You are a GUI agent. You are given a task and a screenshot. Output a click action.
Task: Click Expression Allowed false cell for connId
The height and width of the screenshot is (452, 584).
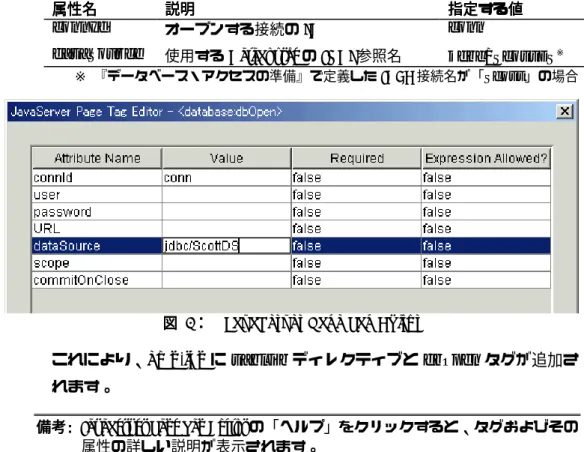click(x=486, y=178)
